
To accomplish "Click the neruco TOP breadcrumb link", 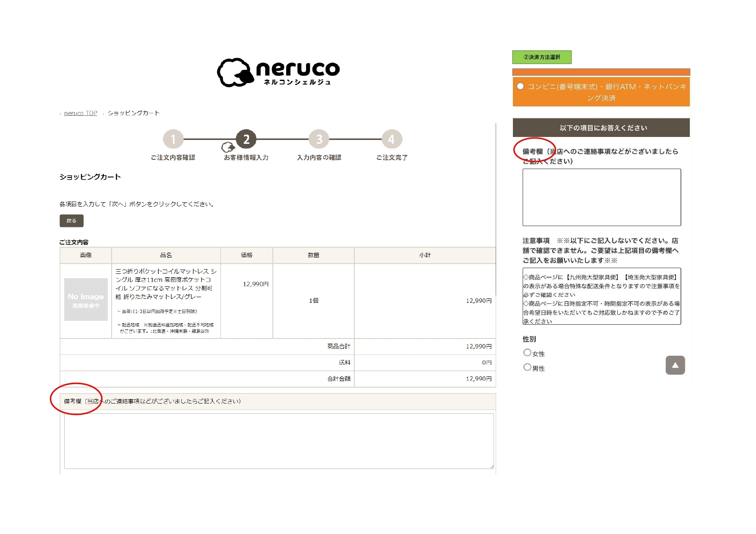I will click(81, 113).
